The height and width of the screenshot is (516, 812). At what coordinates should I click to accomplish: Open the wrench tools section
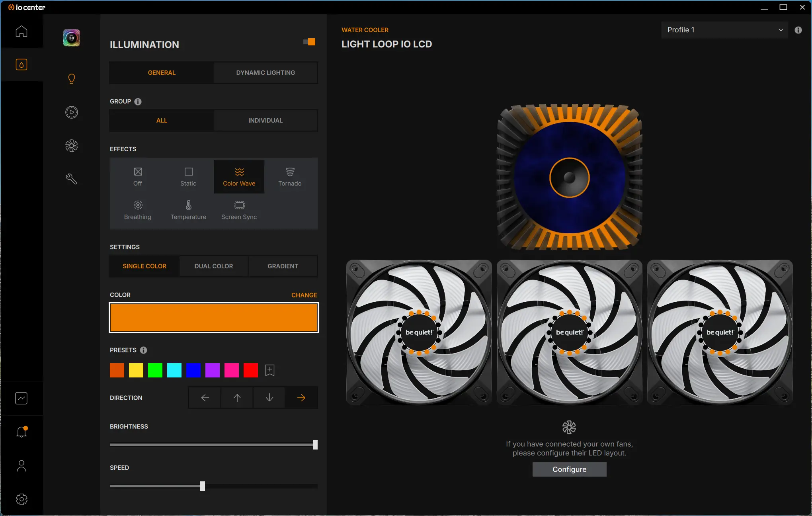pyautogui.click(x=72, y=179)
